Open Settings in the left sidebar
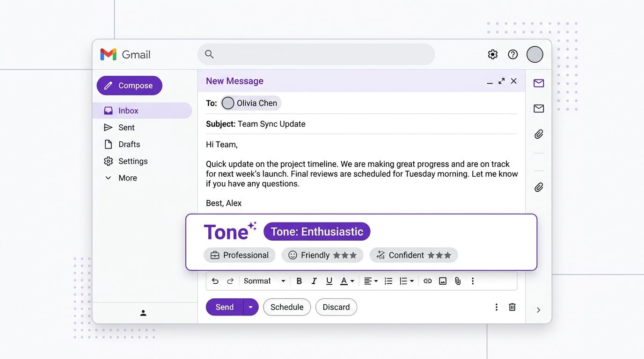Screen dimensions: 644x359 pos(126,161)
